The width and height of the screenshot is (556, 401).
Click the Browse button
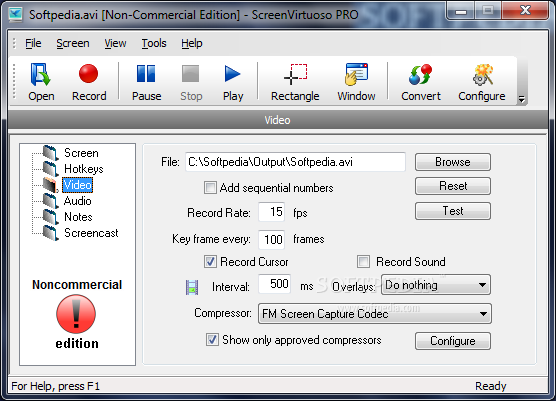click(x=453, y=162)
